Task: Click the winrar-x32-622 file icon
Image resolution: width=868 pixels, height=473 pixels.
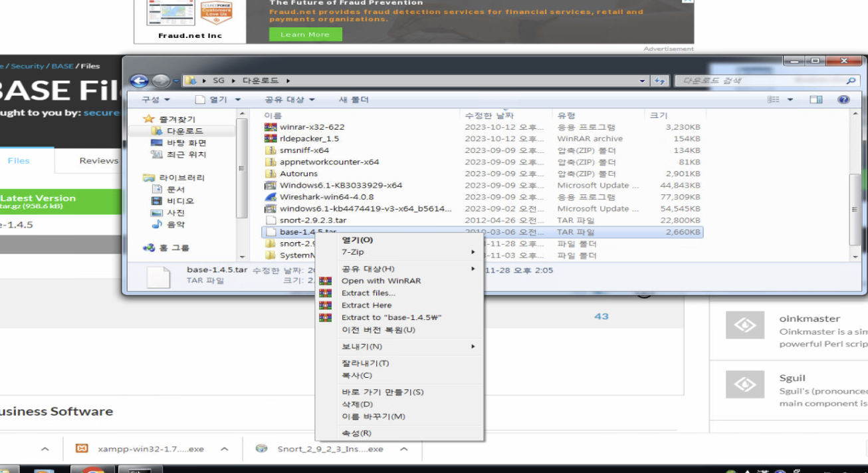Action: click(270, 127)
